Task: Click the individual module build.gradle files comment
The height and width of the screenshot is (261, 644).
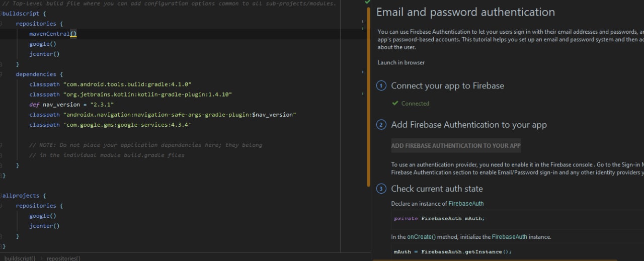Action: pyautogui.click(x=107, y=155)
